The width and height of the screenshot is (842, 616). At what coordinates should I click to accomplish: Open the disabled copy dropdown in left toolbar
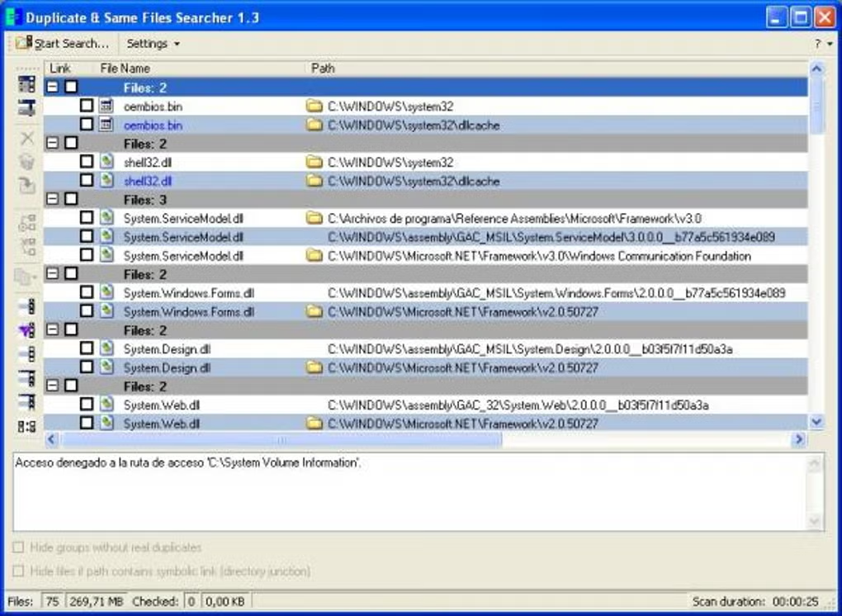pos(26,277)
